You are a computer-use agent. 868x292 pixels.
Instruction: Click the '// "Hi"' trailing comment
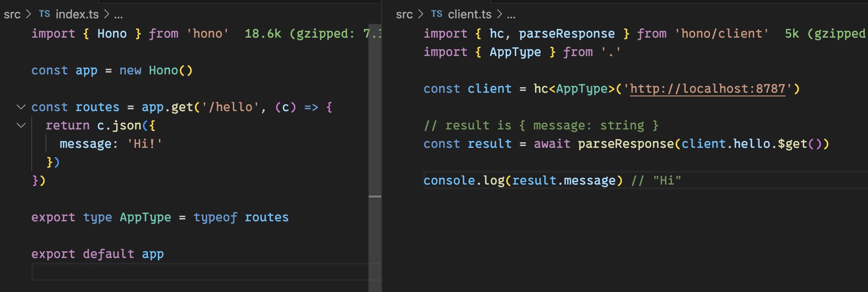pos(656,180)
